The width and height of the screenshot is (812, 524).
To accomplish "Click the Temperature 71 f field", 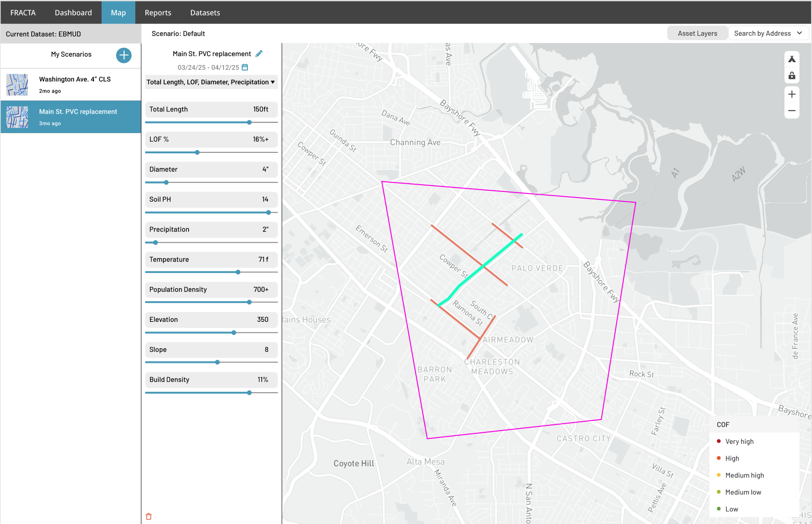I will 211,259.
